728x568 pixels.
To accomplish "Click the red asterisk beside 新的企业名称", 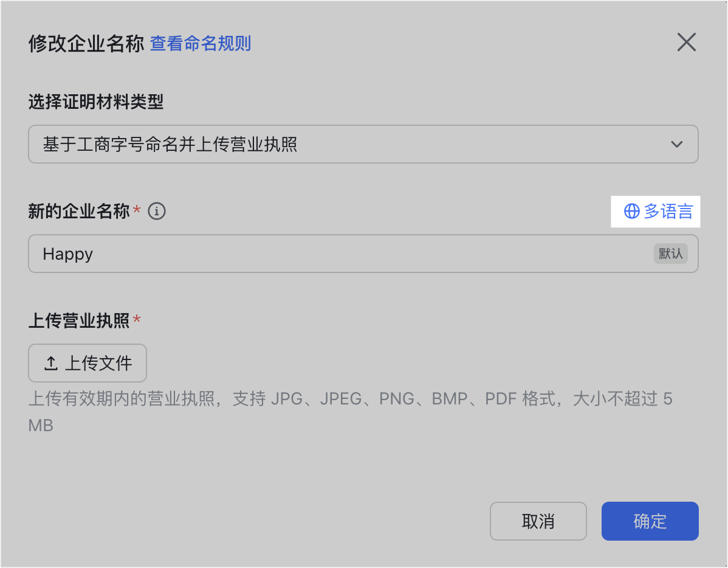I will pos(137,209).
